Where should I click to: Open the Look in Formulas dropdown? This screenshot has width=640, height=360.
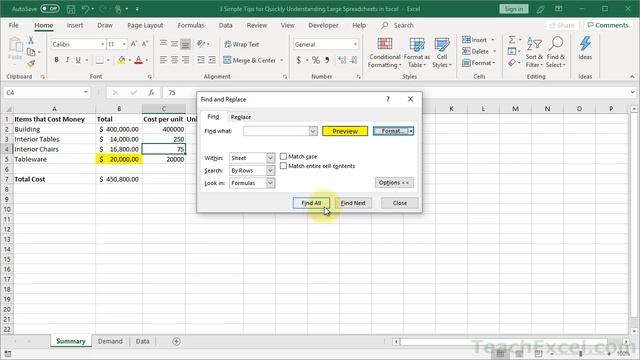pyautogui.click(x=271, y=183)
